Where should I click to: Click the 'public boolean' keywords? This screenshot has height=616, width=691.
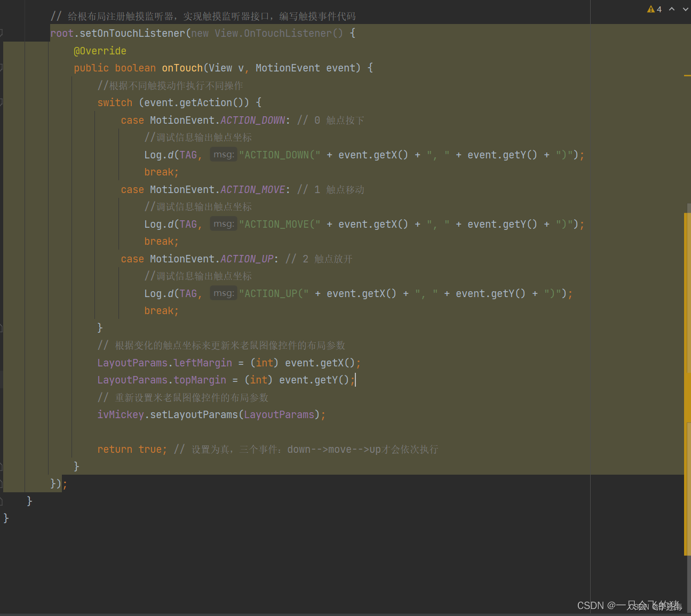[115, 68]
